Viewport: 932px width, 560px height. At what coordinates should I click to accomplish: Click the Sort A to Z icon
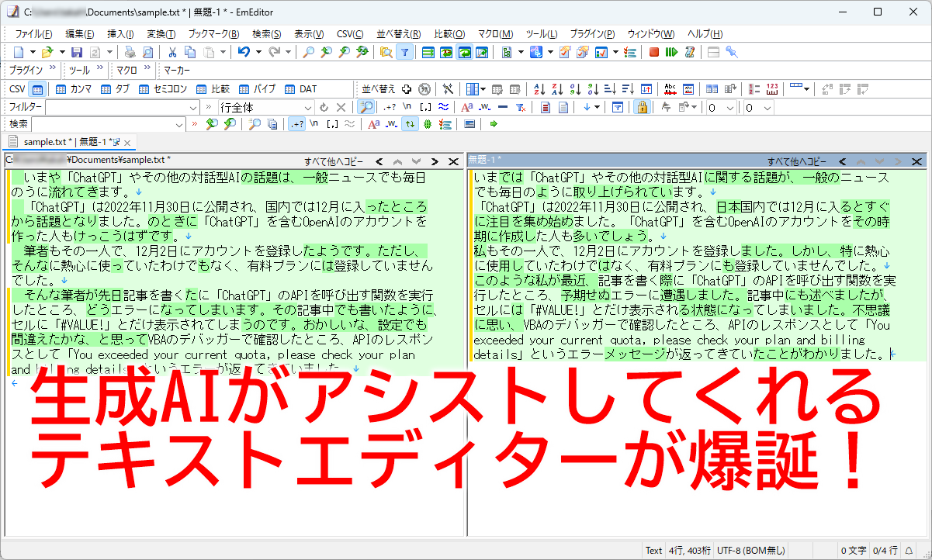coord(539,89)
